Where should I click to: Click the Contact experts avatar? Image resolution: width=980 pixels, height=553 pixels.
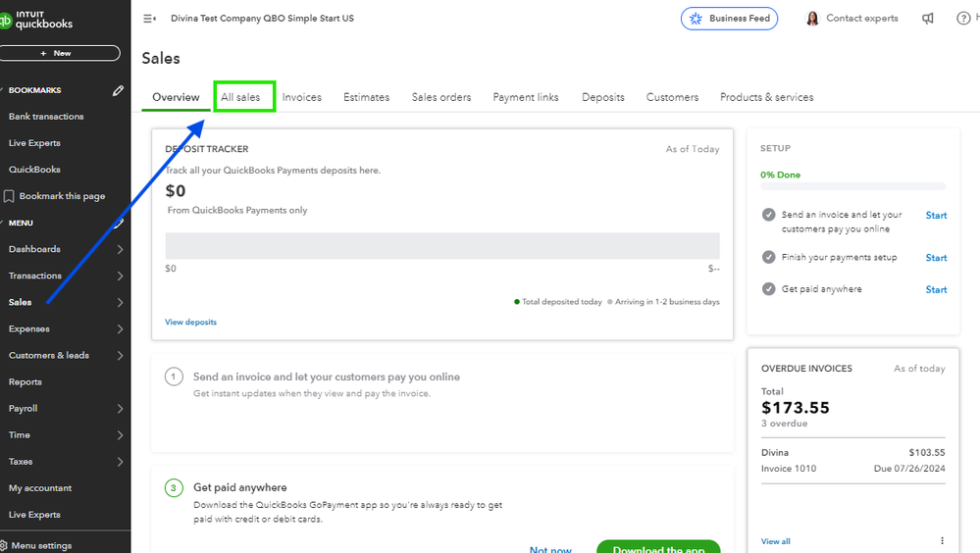(812, 19)
